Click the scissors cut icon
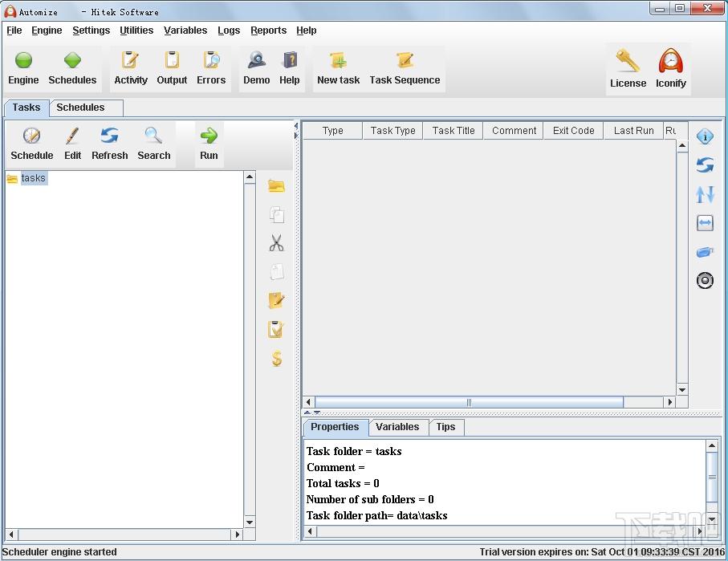Screen dimensions: 728x561 tap(276, 243)
